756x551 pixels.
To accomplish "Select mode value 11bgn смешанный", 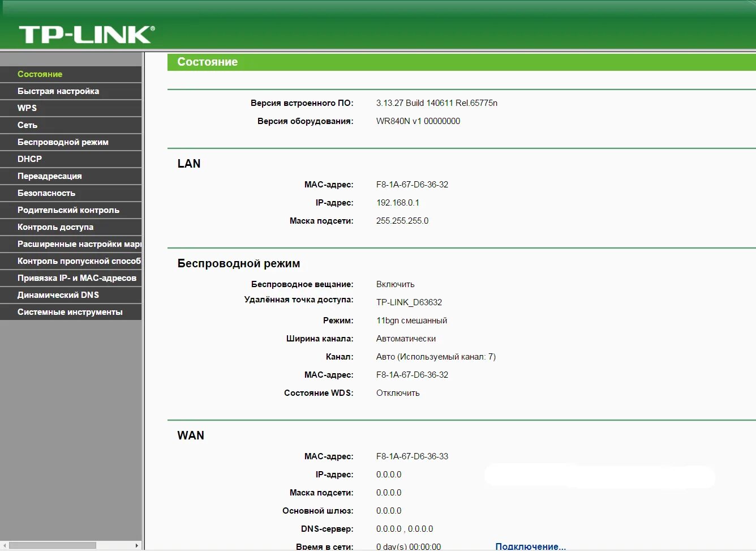I will [x=411, y=321].
